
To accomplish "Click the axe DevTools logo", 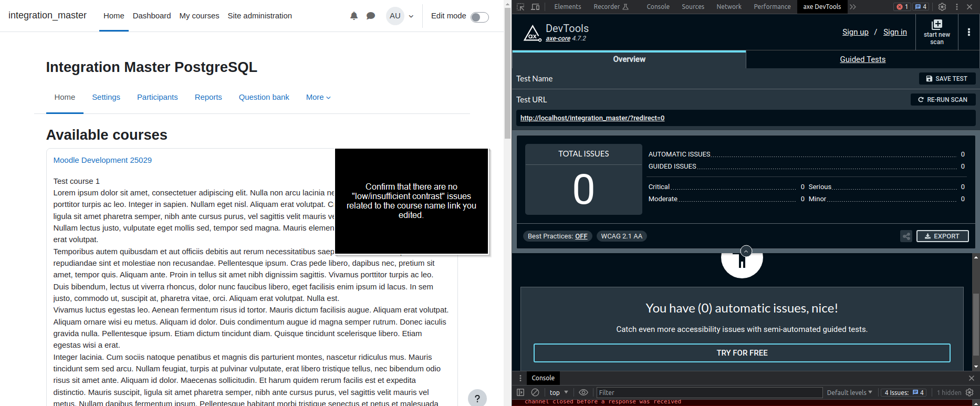I will (533, 33).
